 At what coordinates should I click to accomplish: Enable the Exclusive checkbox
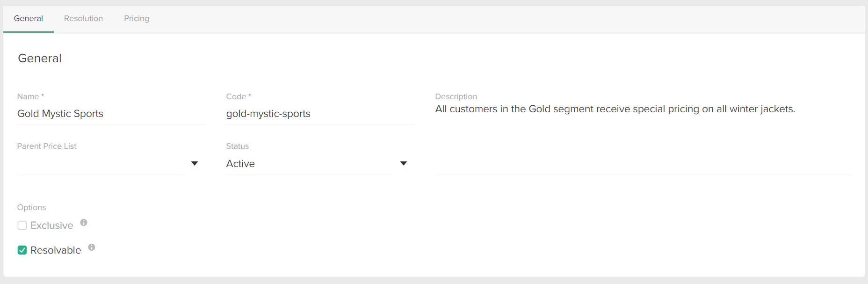22,225
